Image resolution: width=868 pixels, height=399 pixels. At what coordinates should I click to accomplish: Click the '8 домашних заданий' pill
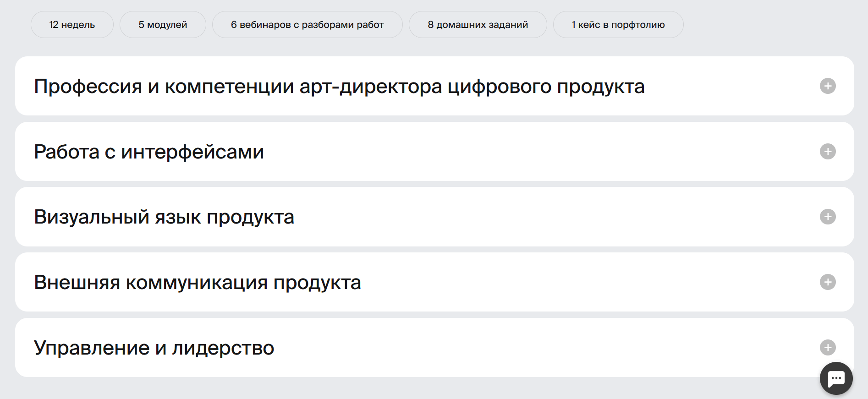[478, 25]
